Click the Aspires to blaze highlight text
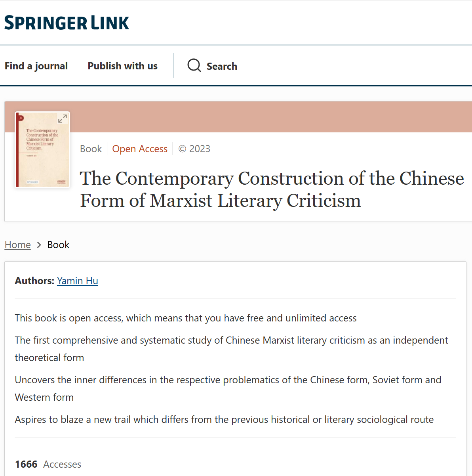 click(224, 419)
